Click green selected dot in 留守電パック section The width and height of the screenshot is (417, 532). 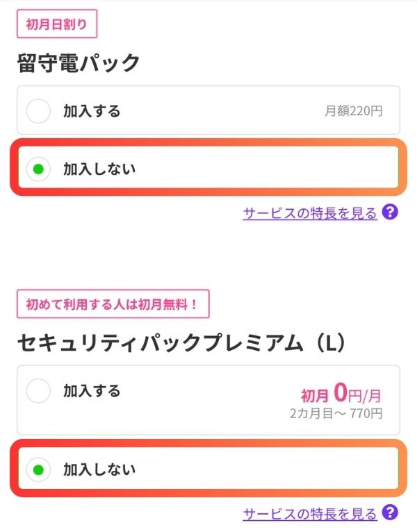click(38, 169)
